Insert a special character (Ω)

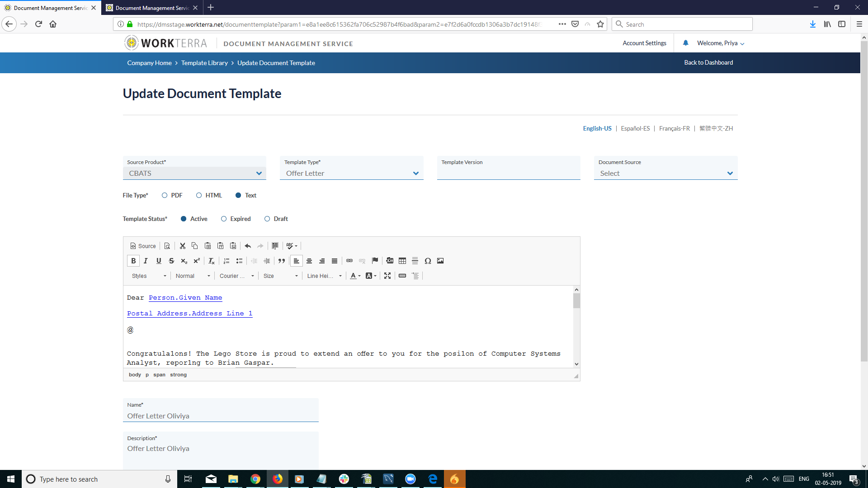428,261
